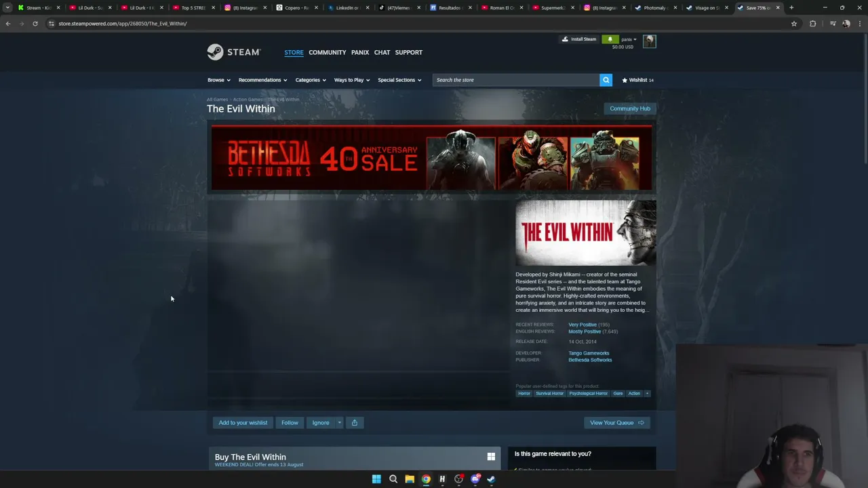Screen dimensions: 868x488
Task: Open Discord from the taskbar
Action: [x=475, y=479]
